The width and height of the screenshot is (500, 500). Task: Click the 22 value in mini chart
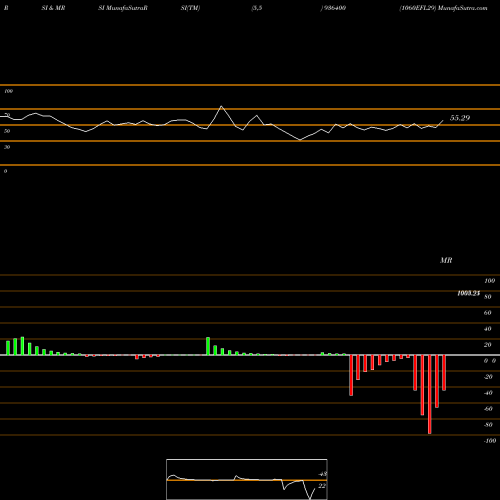point(322,486)
